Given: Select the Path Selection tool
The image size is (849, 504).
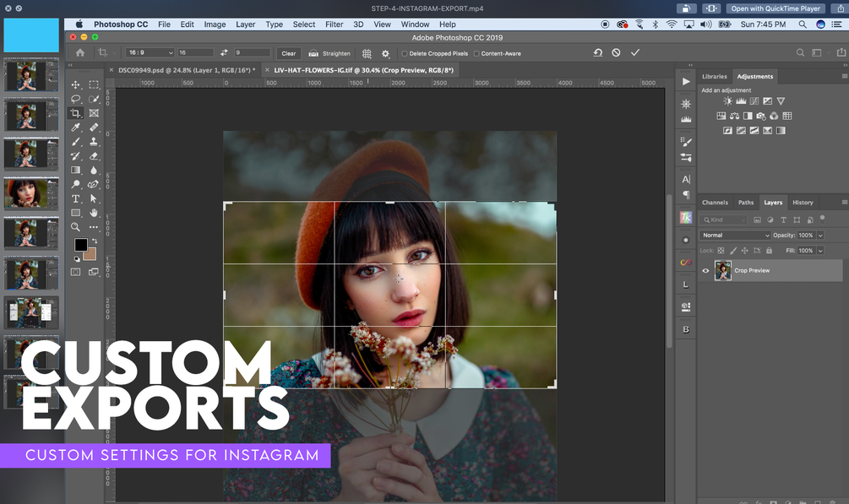Looking at the screenshot, I should [x=94, y=198].
